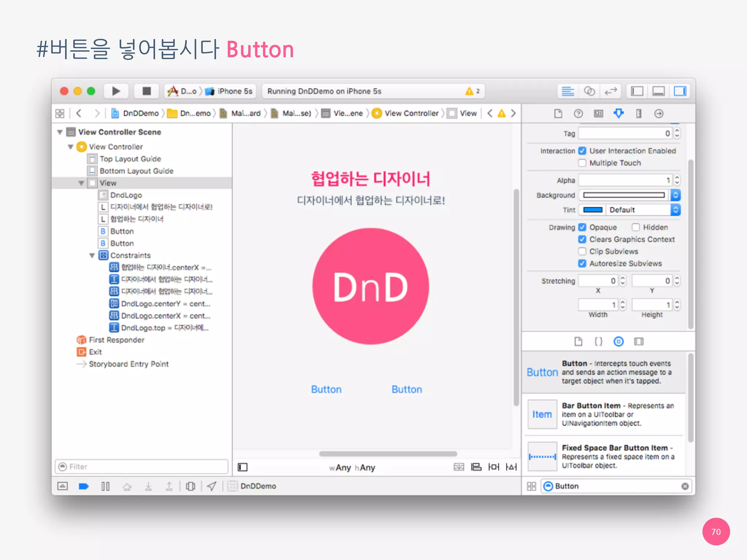The width and height of the screenshot is (747, 560).
Task: Show the File Template library
Action: (x=578, y=342)
